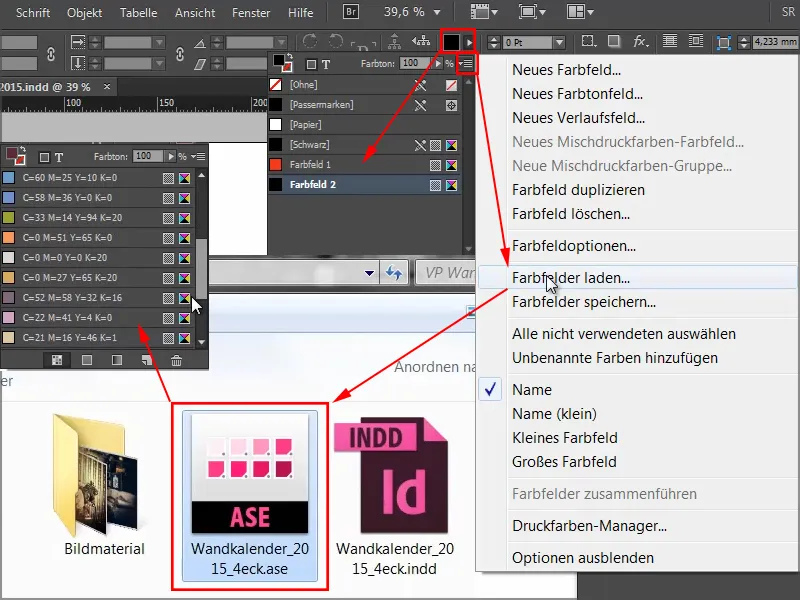Switch to Name (klein) view

[x=554, y=414]
